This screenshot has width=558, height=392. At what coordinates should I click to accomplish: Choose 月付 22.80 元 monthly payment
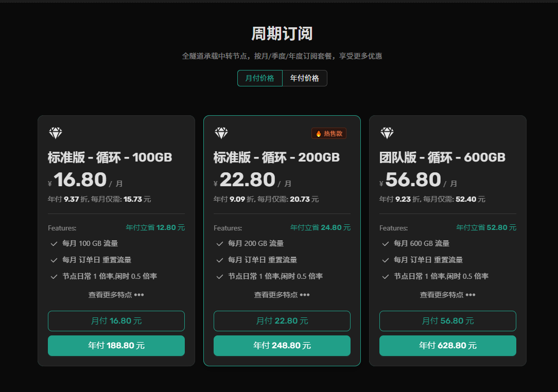tap(282, 321)
